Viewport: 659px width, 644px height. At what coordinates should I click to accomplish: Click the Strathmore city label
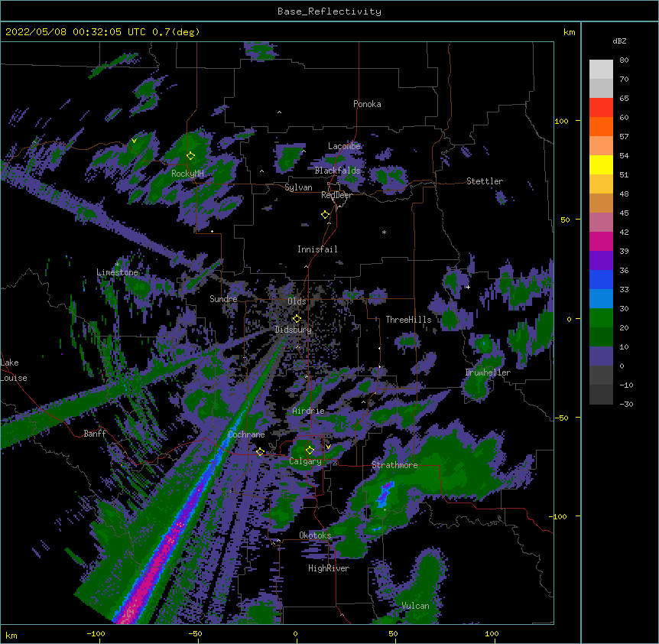pos(394,465)
